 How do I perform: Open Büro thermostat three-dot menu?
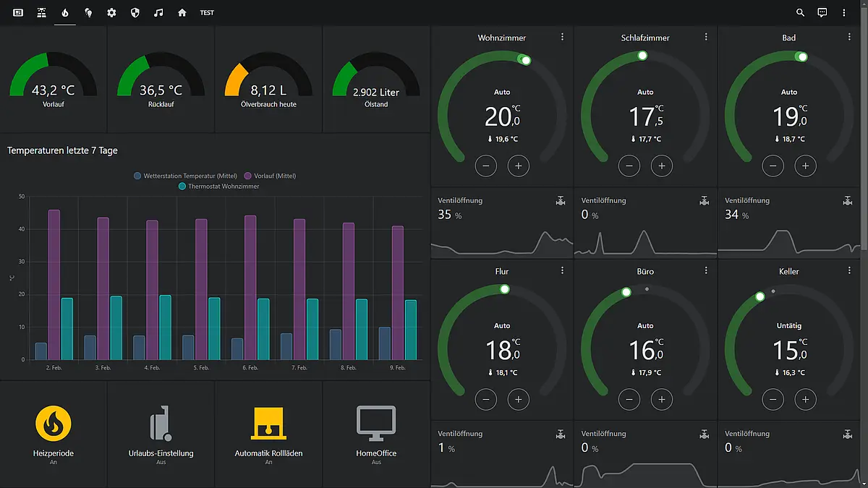coord(706,270)
